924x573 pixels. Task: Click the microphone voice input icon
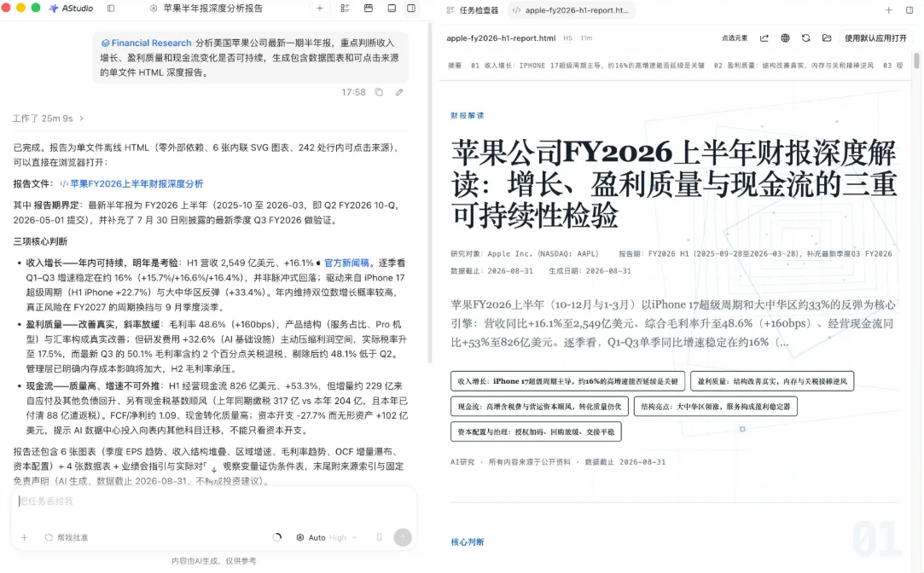tap(380, 537)
